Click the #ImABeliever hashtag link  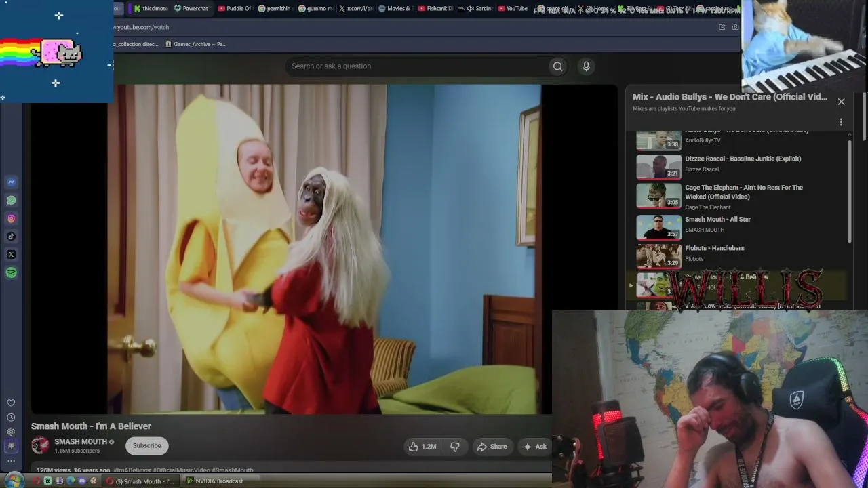[x=132, y=470]
